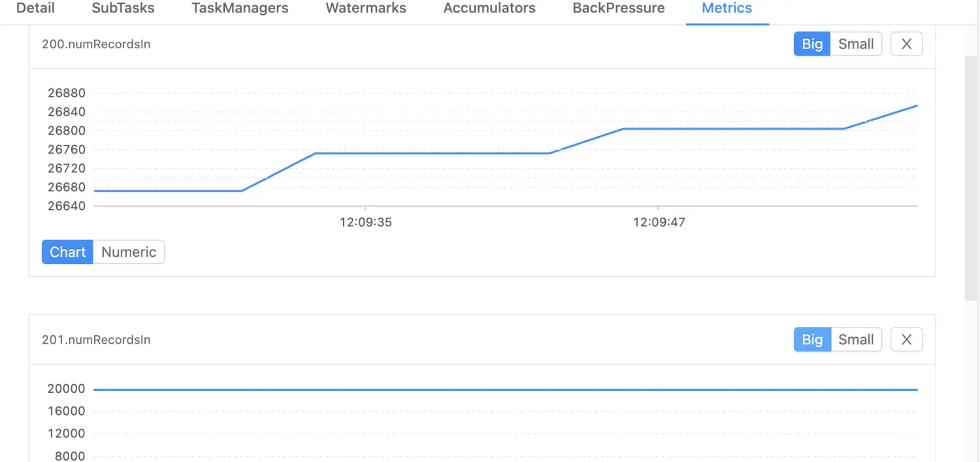Viewport: 980px width, 462px height.
Task: Close the 201.numRecordsIn metric card
Action: [906, 340]
